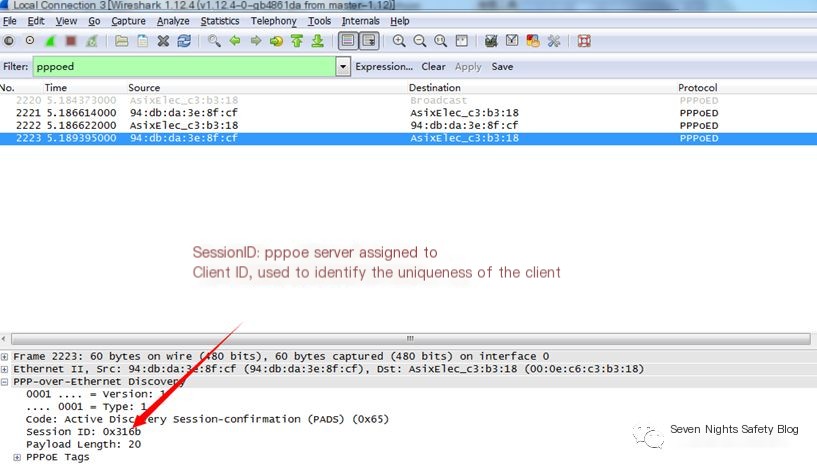Click the Clear filter button
817x472 pixels.
434,67
